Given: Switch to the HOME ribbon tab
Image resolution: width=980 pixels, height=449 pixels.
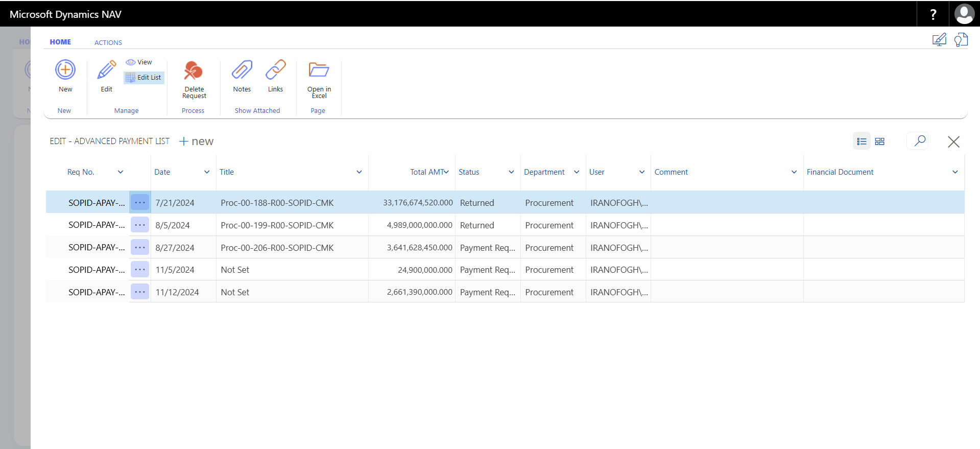Looking at the screenshot, I should [60, 42].
